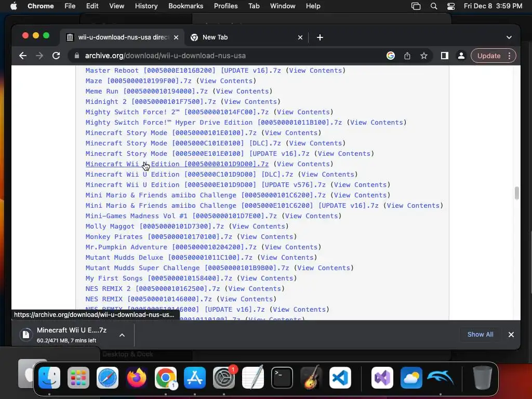Open System Settings from the Dock

coord(224,377)
